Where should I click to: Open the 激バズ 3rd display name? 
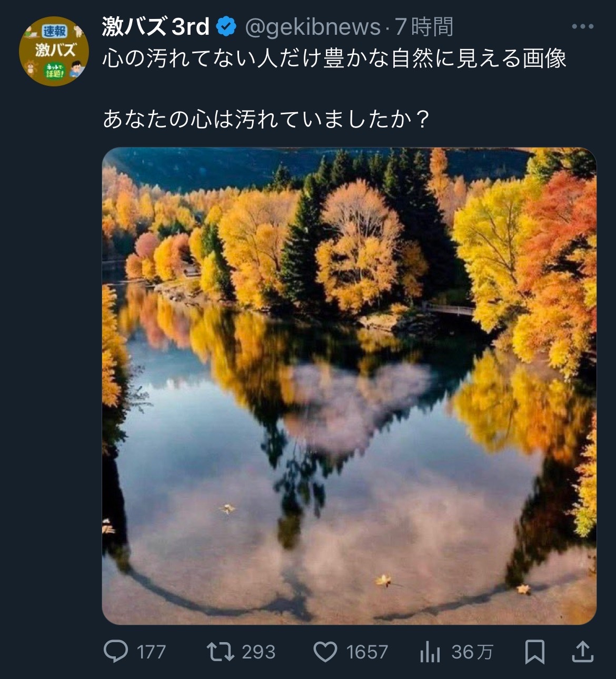coord(156,26)
